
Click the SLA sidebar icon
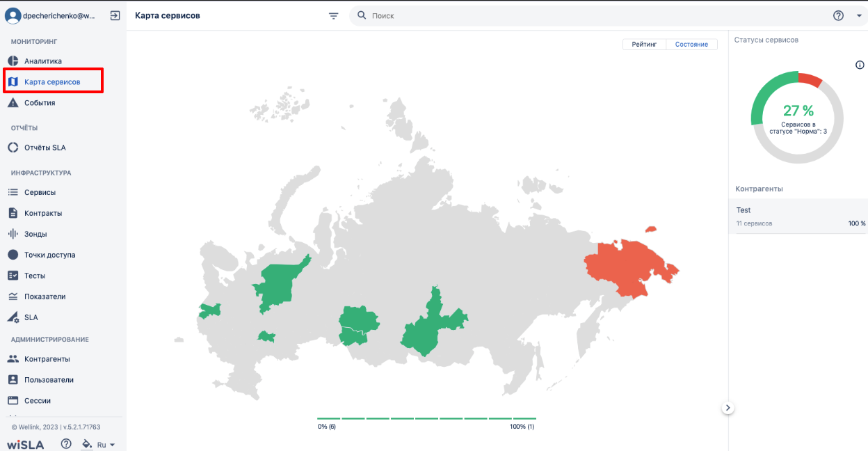[13, 317]
